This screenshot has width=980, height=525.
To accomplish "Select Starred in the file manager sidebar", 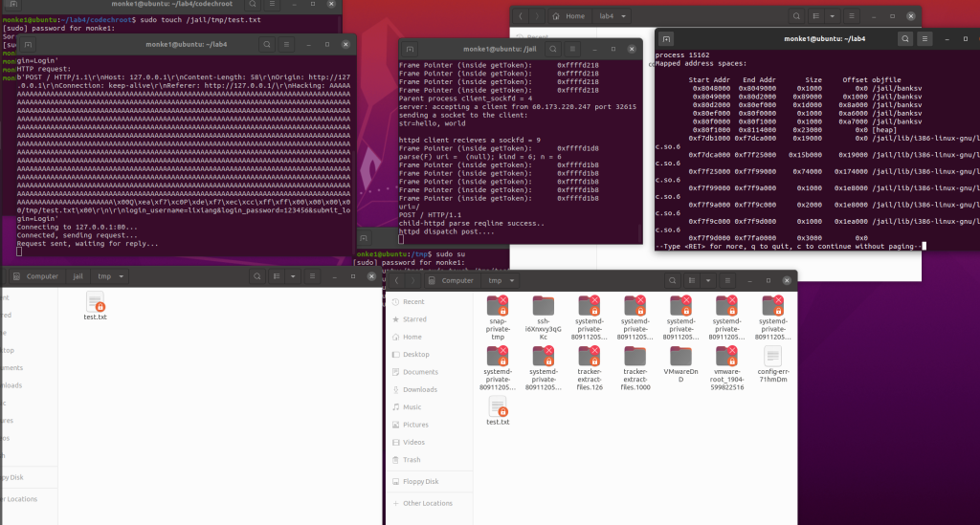I will (x=414, y=319).
